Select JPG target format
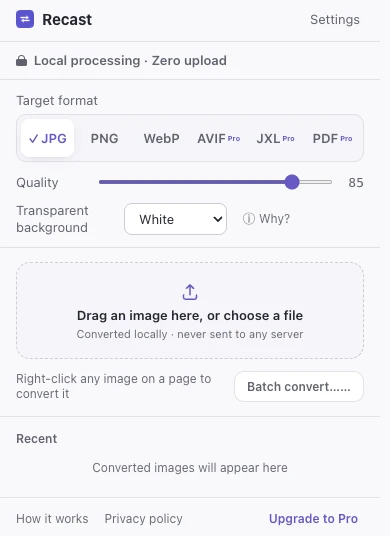Image resolution: width=390 pixels, height=536 pixels. 48,138
